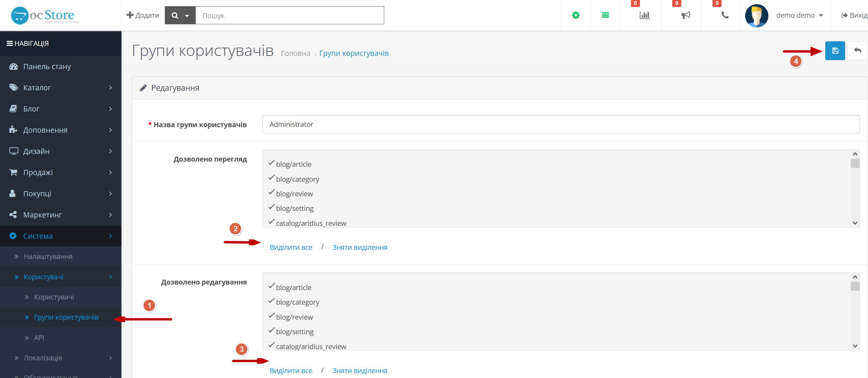Click Зняти виділення under edit permissions
Screen dimensions: 868x378
[x=360, y=371]
